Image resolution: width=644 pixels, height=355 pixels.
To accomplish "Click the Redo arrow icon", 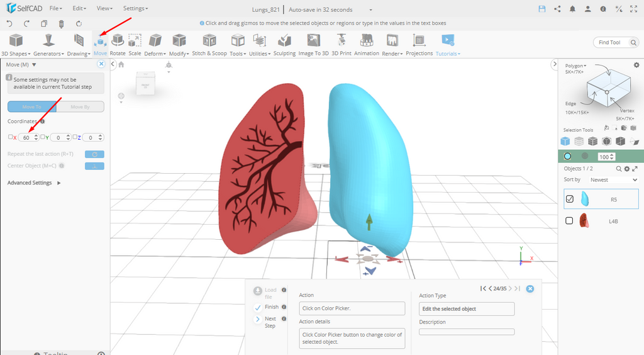I will [x=26, y=23].
